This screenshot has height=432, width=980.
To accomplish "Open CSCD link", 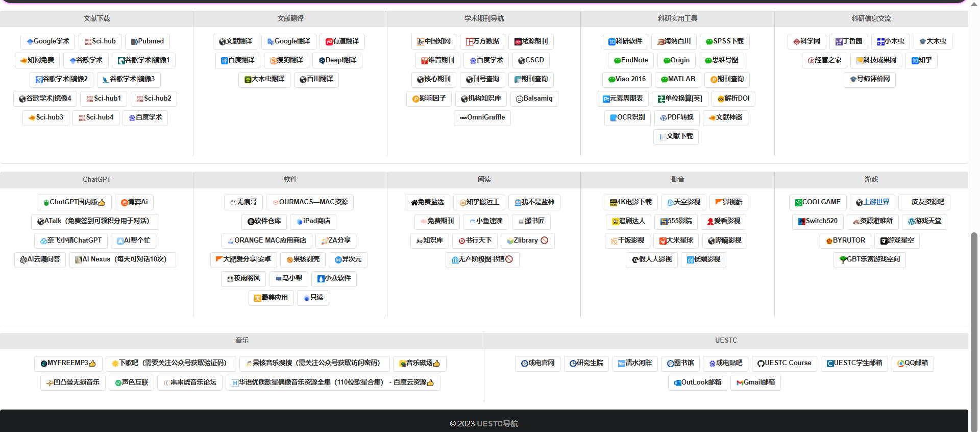I will 531,60.
